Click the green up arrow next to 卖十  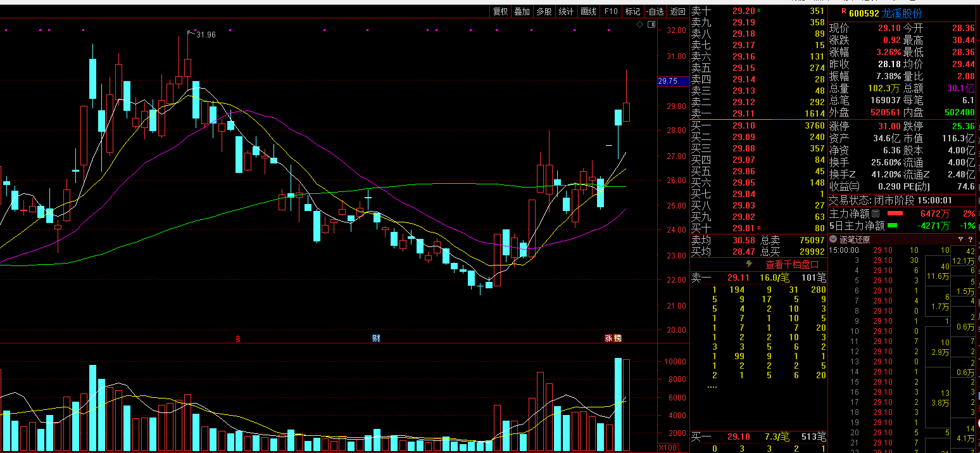click(x=759, y=11)
